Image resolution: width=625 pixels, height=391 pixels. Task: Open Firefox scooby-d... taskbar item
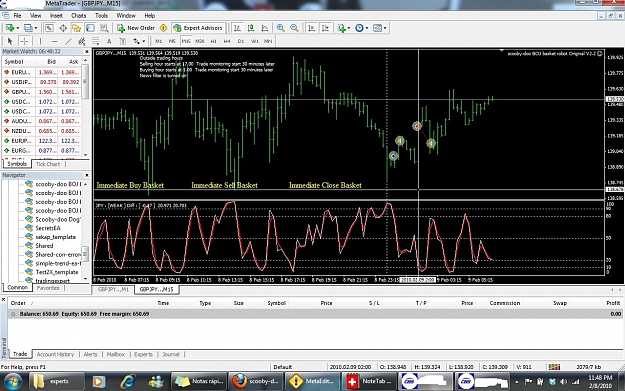(256, 381)
